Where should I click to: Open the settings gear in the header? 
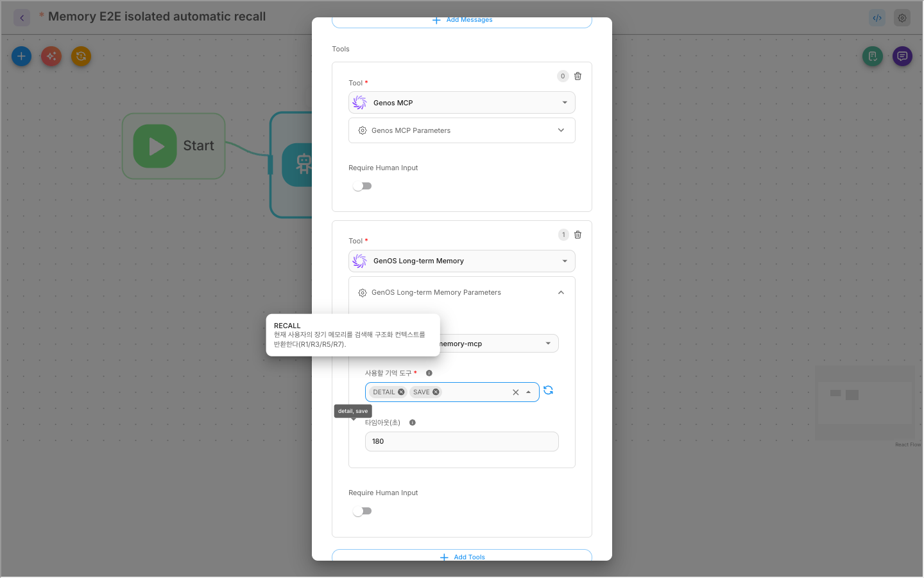click(902, 18)
